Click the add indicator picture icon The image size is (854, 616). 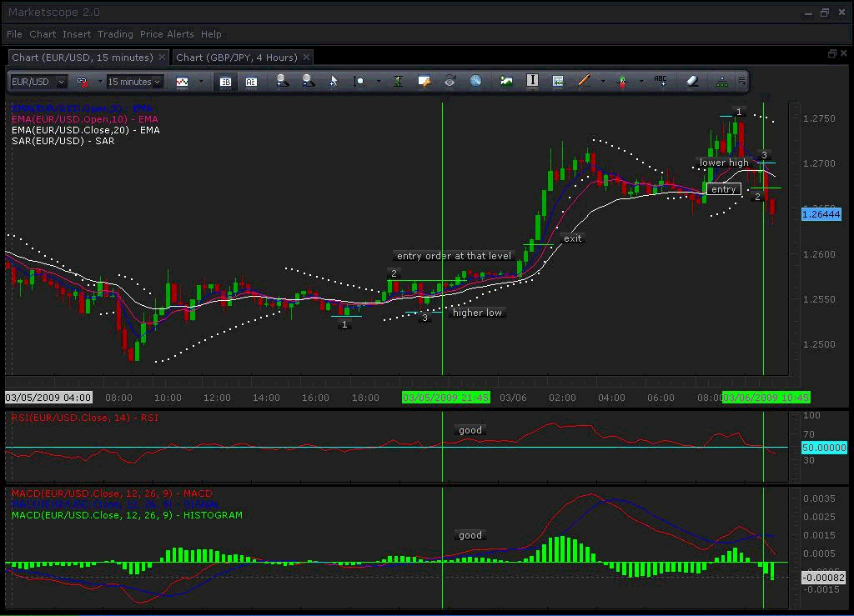506,81
